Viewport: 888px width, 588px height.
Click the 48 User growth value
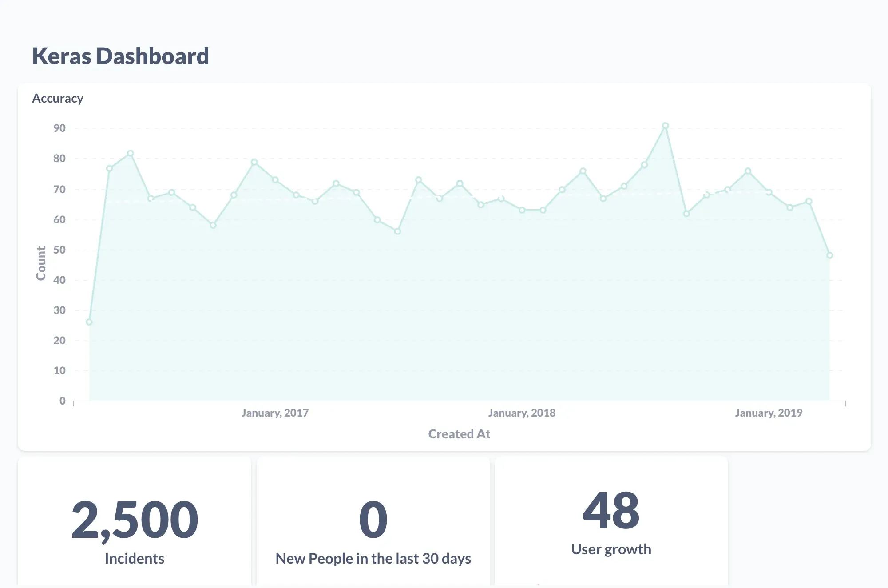point(611,511)
